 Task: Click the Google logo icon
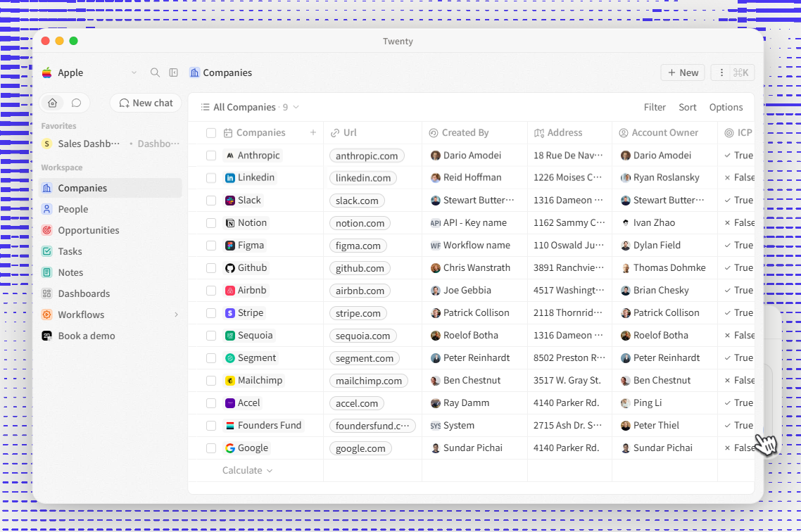230,448
